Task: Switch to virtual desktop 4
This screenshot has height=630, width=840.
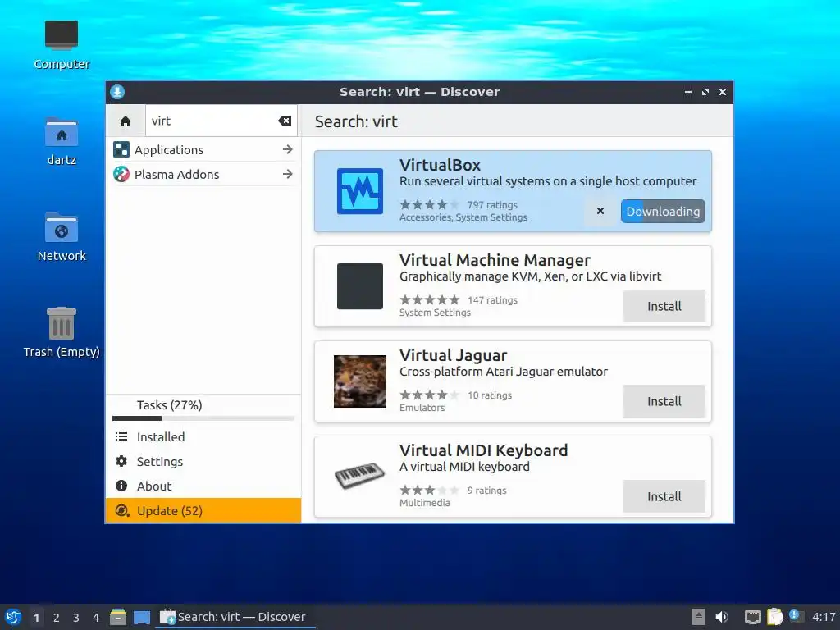Action: pos(96,618)
